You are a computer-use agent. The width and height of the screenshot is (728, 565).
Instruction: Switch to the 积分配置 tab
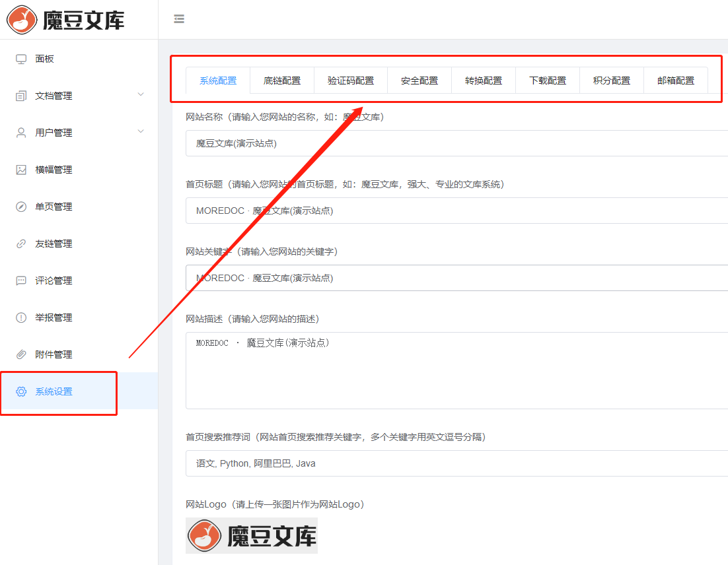coord(612,81)
